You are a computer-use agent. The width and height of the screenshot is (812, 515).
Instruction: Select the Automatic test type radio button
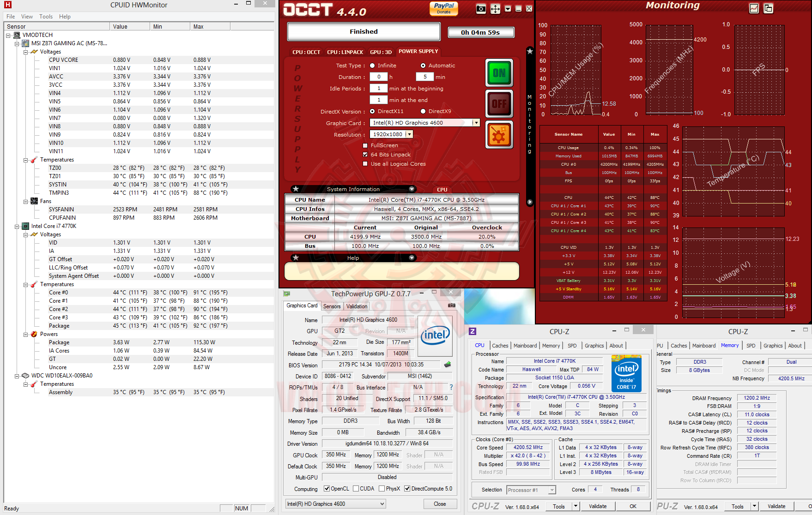pyautogui.click(x=423, y=66)
